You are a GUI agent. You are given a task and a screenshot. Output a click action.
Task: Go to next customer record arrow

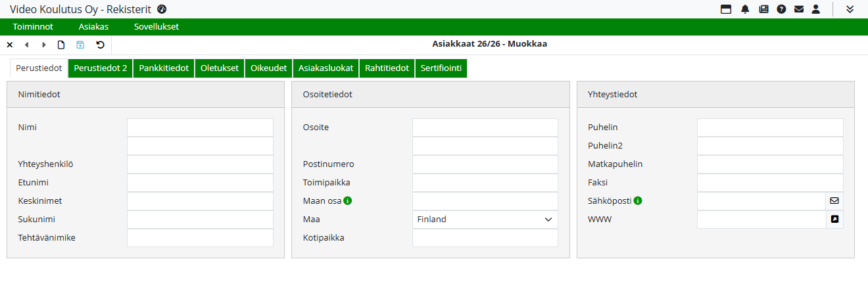coord(44,45)
